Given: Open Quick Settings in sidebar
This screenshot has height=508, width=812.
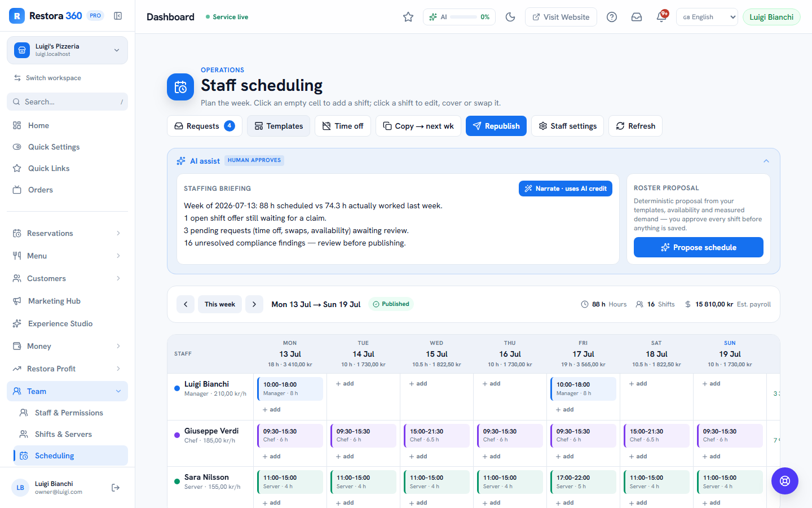Looking at the screenshot, I should coord(67,147).
